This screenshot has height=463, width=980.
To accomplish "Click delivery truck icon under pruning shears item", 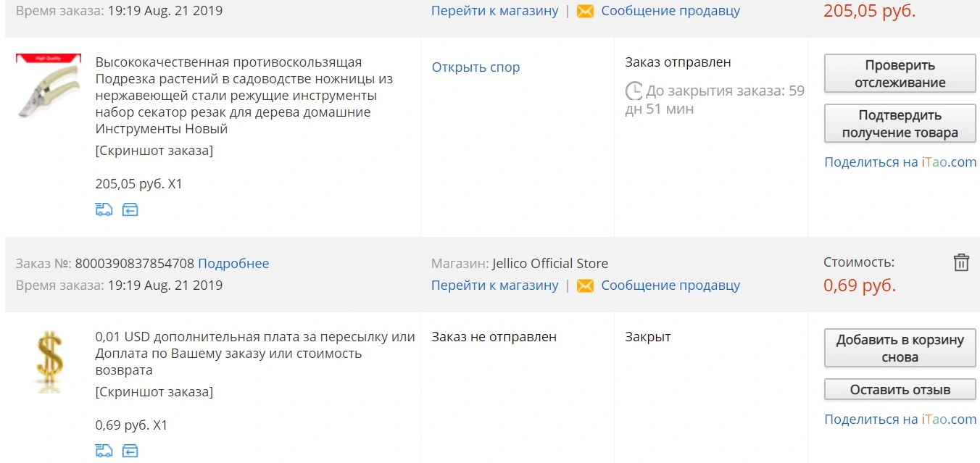I will pos(104,209).
